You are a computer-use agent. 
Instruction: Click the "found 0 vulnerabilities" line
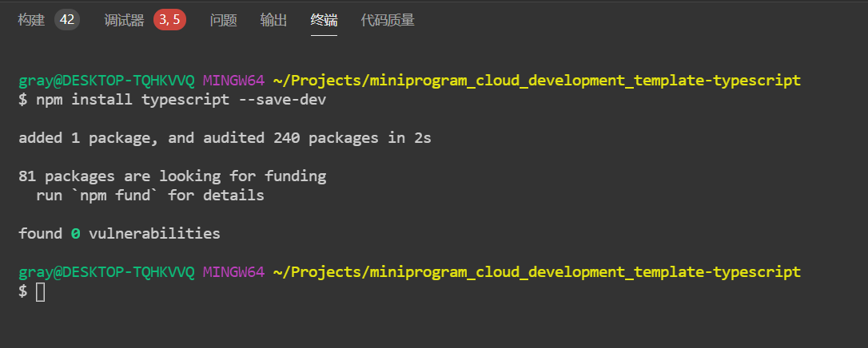[x=119, y=234]
